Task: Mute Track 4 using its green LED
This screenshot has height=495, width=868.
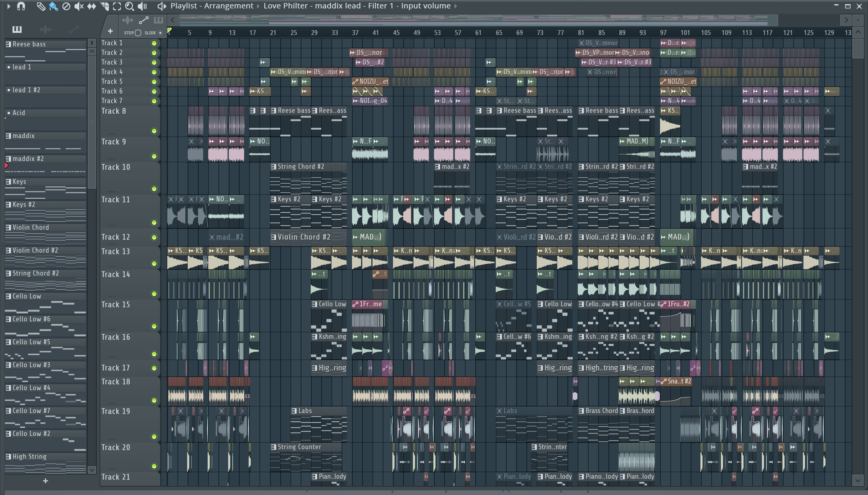Action: coord(154,72)
